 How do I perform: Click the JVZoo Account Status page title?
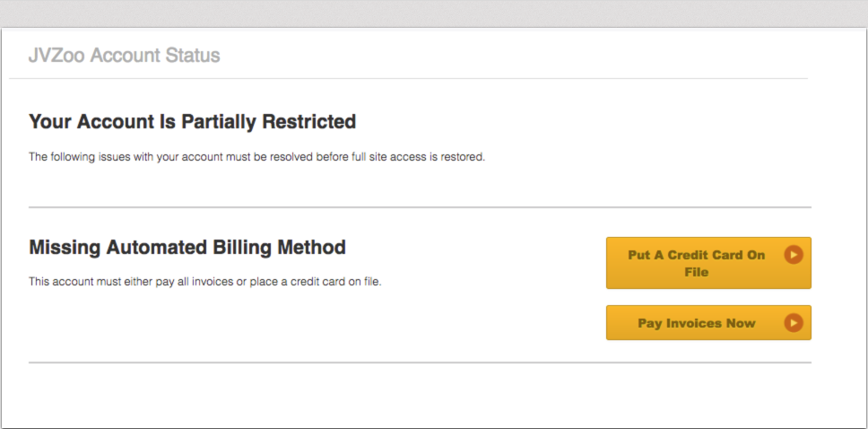click(124, 56)
